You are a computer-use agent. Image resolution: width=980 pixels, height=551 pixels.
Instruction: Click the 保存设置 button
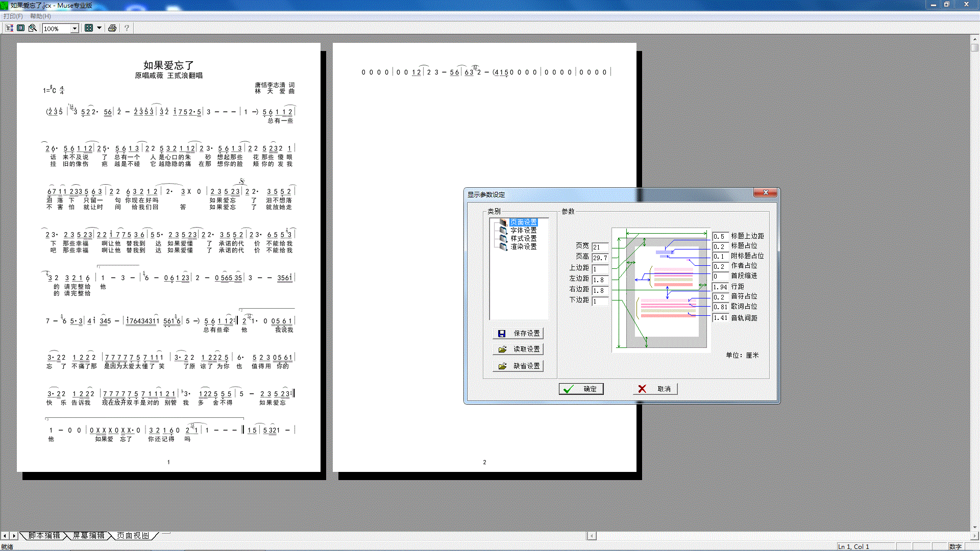tap(518, 334)
